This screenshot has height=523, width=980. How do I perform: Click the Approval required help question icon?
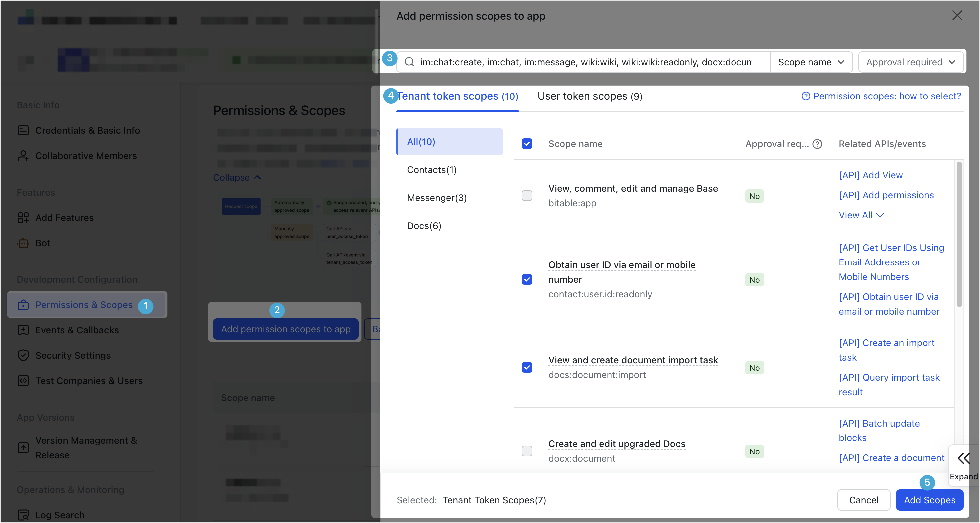(817, 144)
